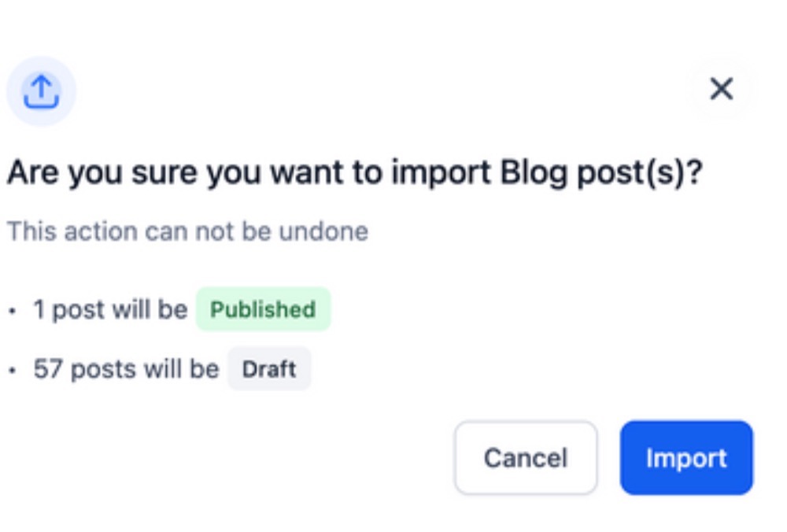Click 'Blog post(s)?' in the heading
Image resolution: width=787 pixels, height=532 pixels.
click(600, 173)
